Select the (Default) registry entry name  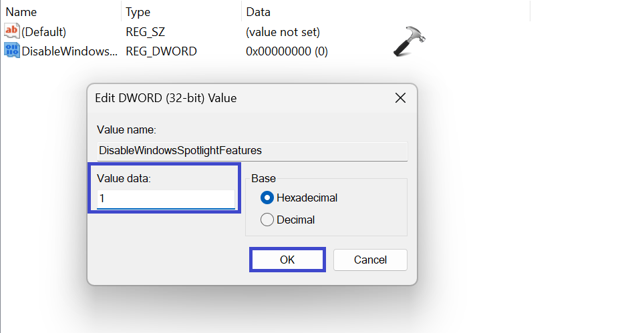point(44,31)
